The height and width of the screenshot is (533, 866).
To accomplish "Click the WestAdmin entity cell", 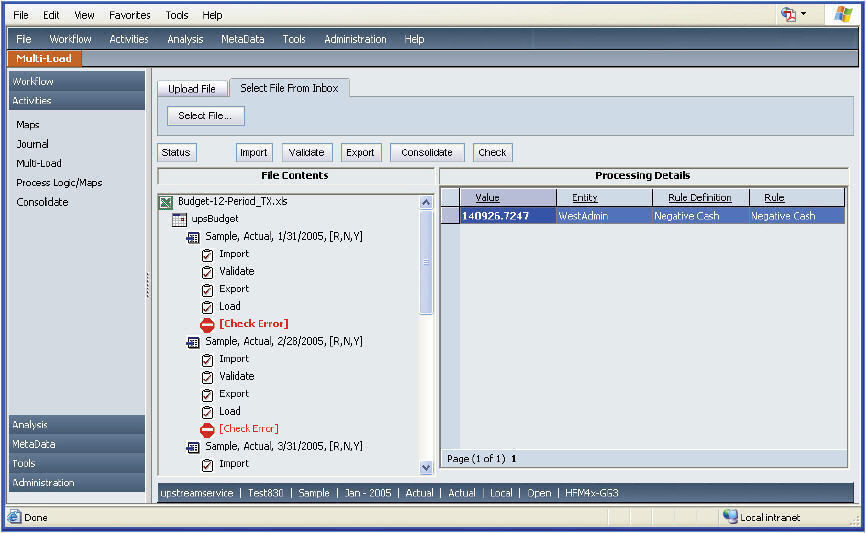I will [x=604, y=216].
